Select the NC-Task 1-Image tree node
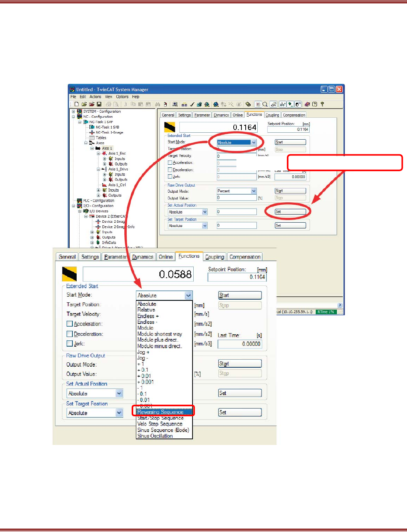This screenshot has width=407, height=532. [x=109, y=132]
